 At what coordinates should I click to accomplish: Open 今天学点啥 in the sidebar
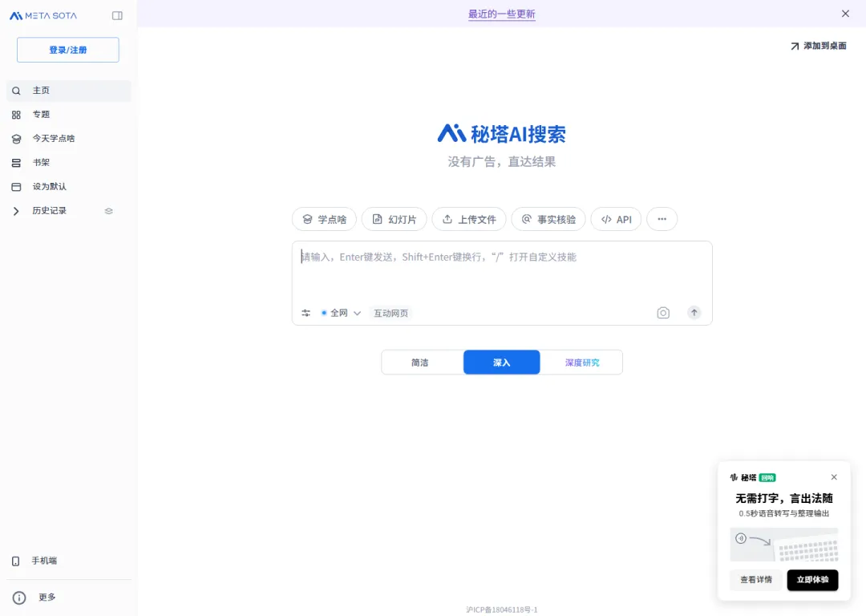tap(68, 139)
